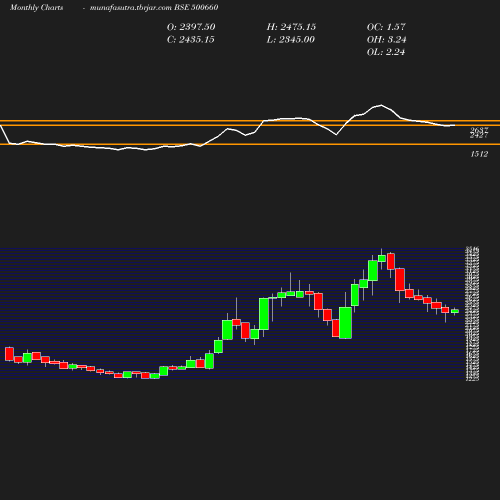This screenshot has height=500, width=500.
Task: Click the 1512 level label
Action: tap(479, 154)
